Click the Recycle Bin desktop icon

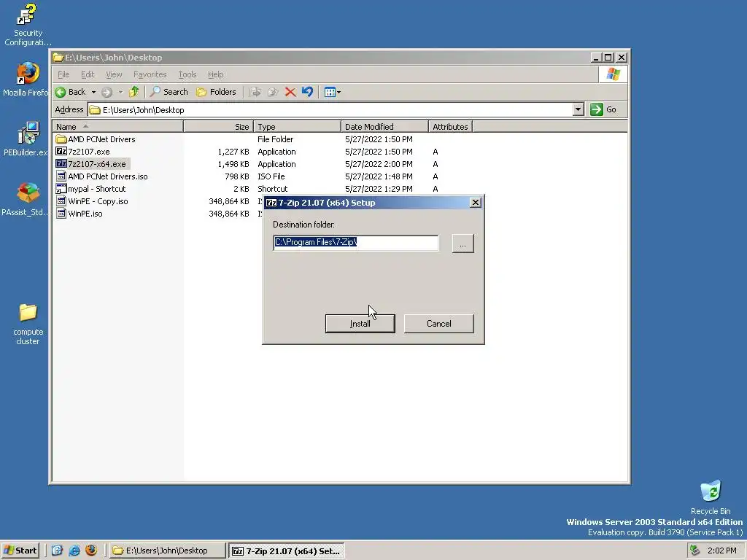pyautogui.click(x=711, y=497)
